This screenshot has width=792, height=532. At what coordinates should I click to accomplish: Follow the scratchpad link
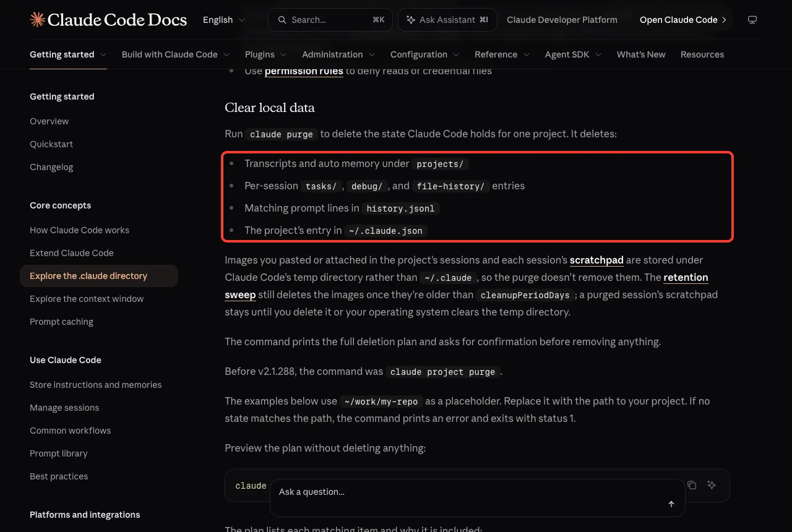coord(596,260)
